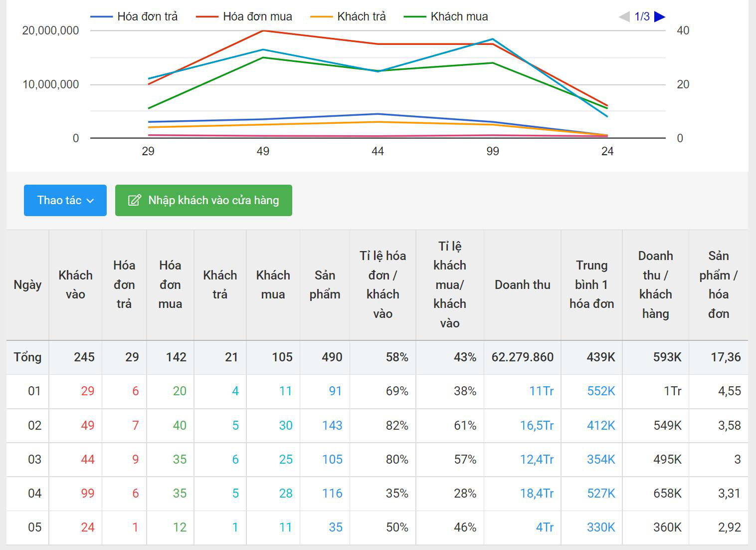Click Khách vào value 99 on day 04

(88, 493)
